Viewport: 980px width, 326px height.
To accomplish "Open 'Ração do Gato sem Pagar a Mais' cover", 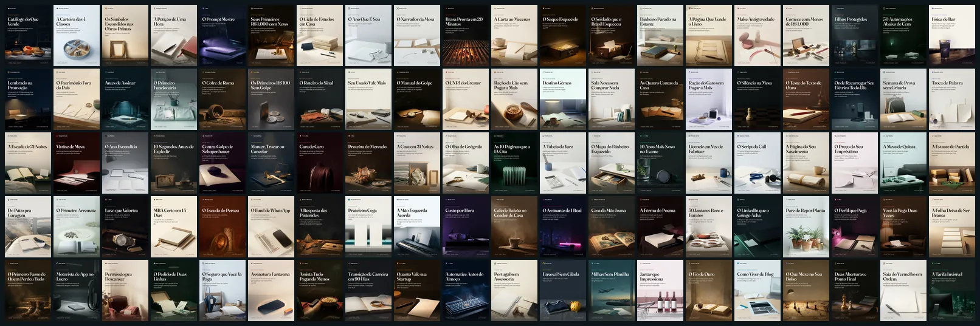I will coord(708,100).
